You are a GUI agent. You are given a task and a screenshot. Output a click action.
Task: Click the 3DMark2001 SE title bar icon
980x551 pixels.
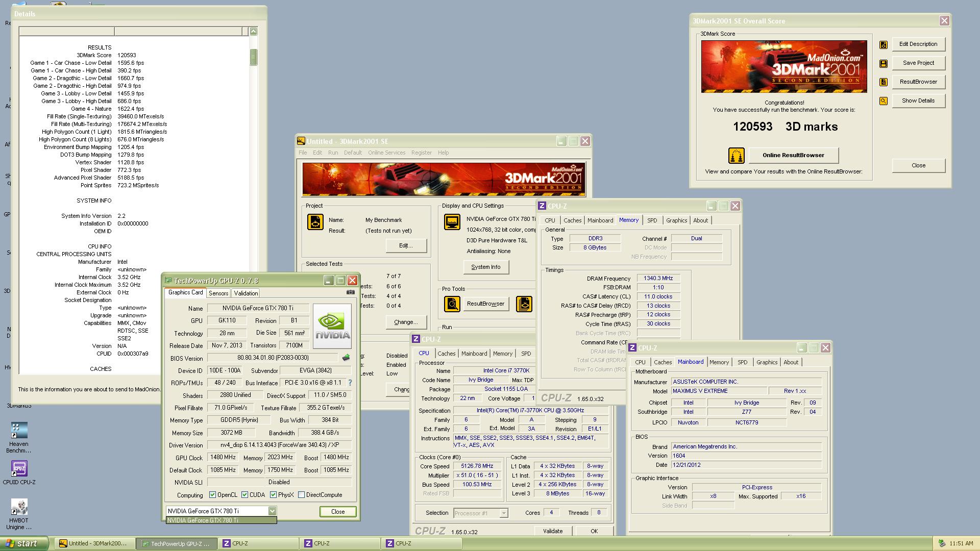click(302, 141)
